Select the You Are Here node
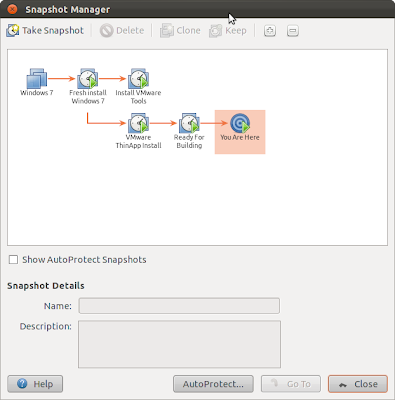 [240, 132]
